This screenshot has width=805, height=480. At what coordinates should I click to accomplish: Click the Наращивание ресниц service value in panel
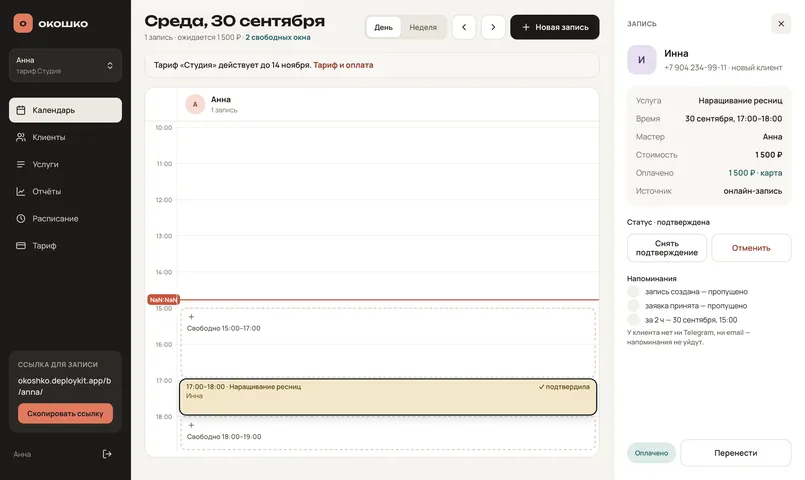coord(740,101)
